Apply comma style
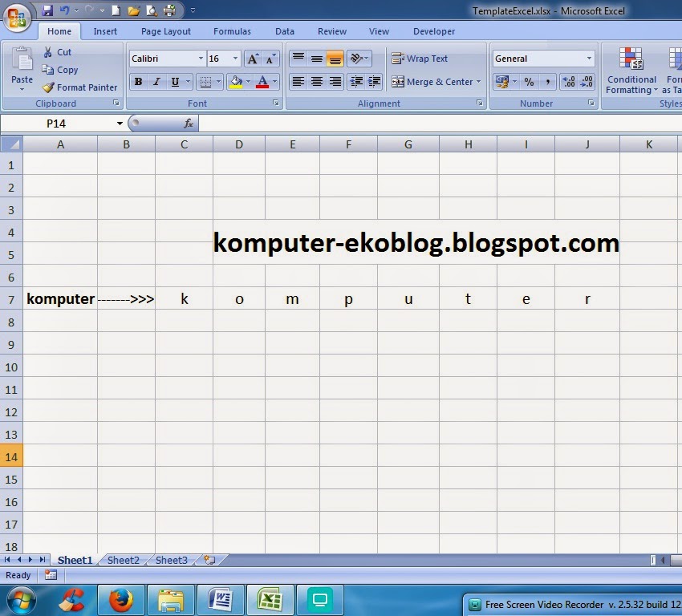682x616 pixels. (x=547, y=82)
